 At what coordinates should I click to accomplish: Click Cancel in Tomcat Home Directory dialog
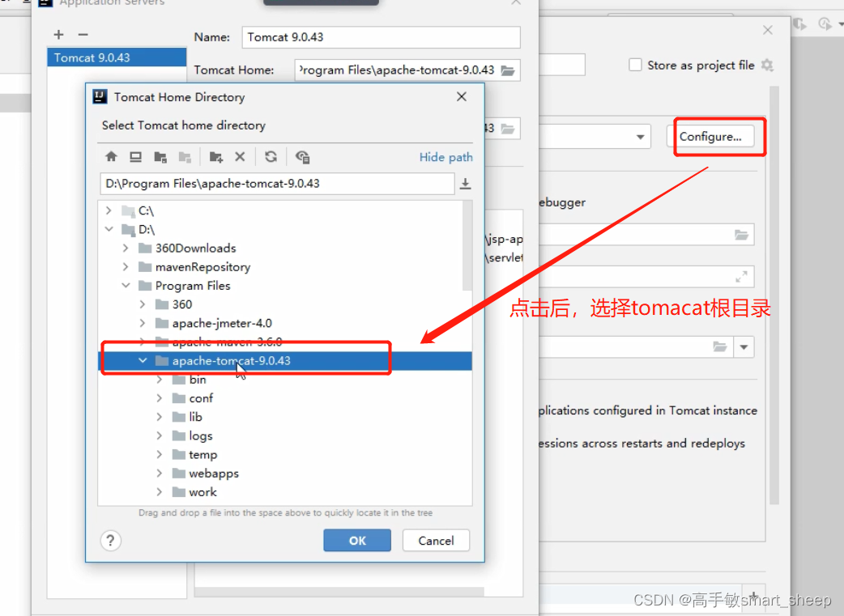pos(436,541)
